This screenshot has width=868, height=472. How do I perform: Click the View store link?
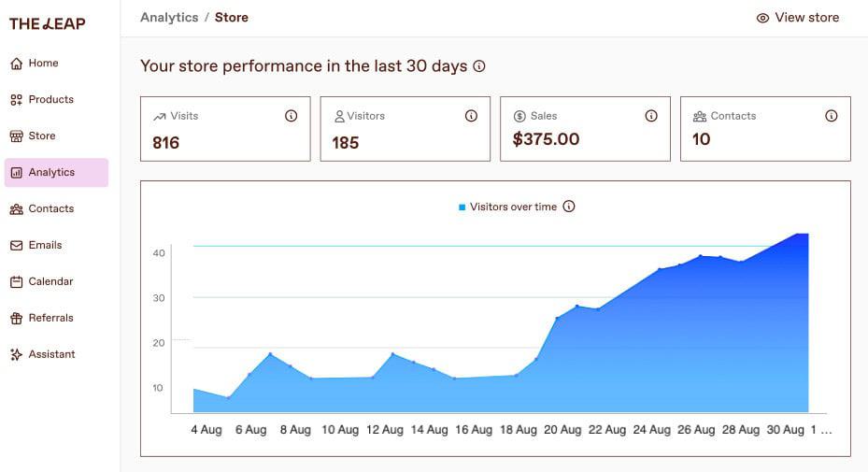pos(798,18)
